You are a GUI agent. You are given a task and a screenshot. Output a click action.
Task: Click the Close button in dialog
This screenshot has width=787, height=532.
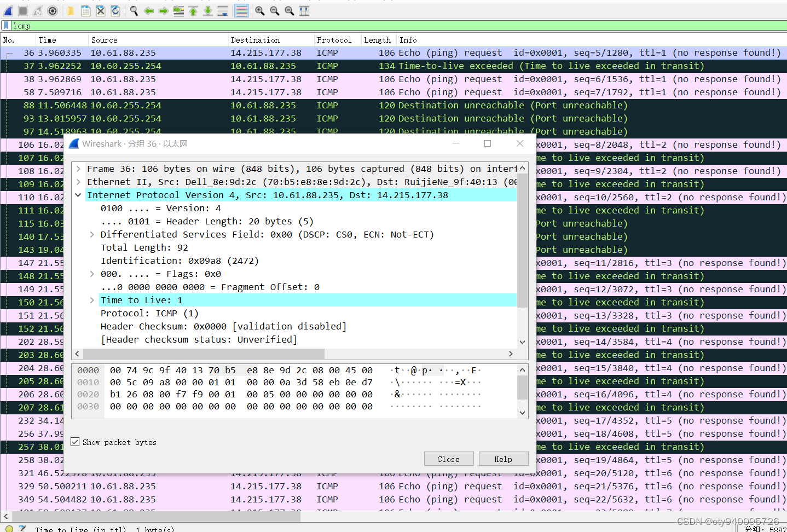(x=448, y=459)
